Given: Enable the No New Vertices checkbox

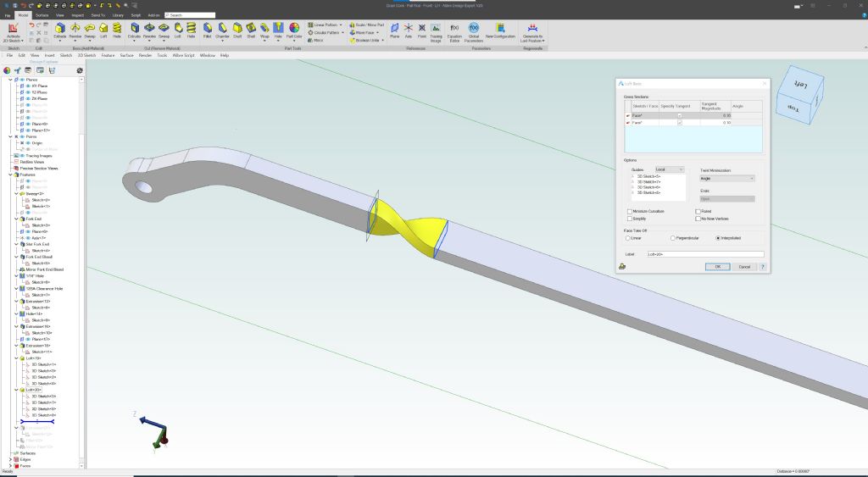Looking at the screenshot, I should coord(698,219).
